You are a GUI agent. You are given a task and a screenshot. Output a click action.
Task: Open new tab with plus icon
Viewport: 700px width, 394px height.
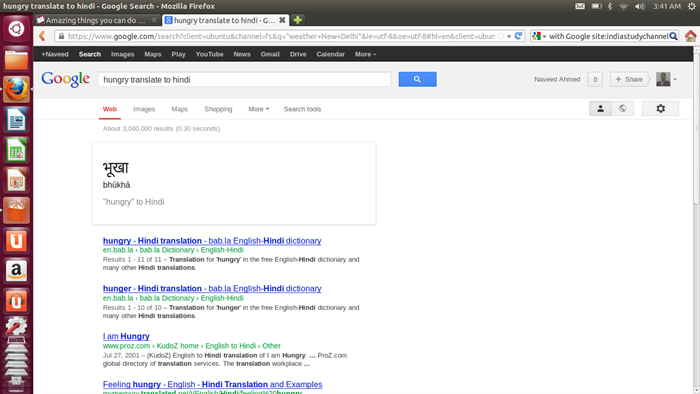(x=298, y=20)
